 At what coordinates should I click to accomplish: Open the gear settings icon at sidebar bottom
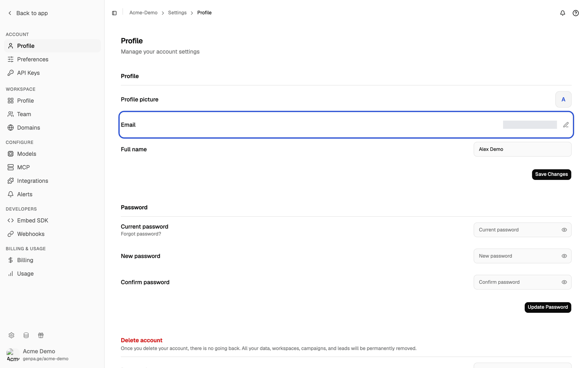coord(11,335)
